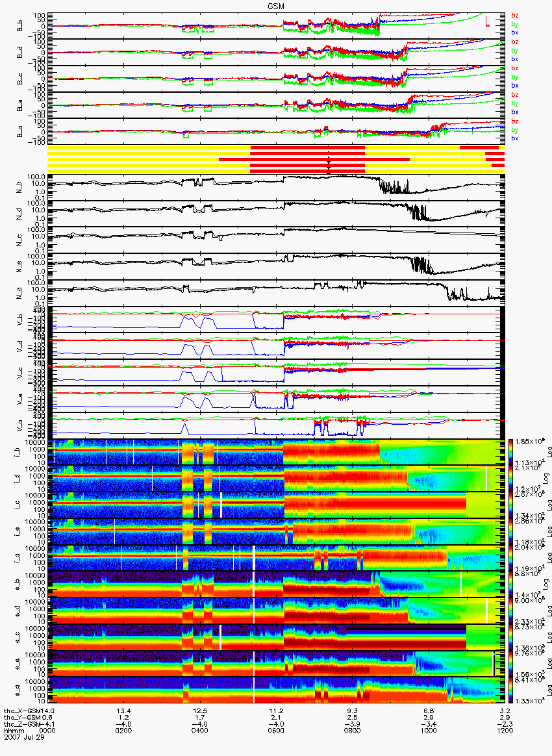Click the i_d ion spectrogram axis label
This screenshot has width=552, height=756.
coord(18,479)
